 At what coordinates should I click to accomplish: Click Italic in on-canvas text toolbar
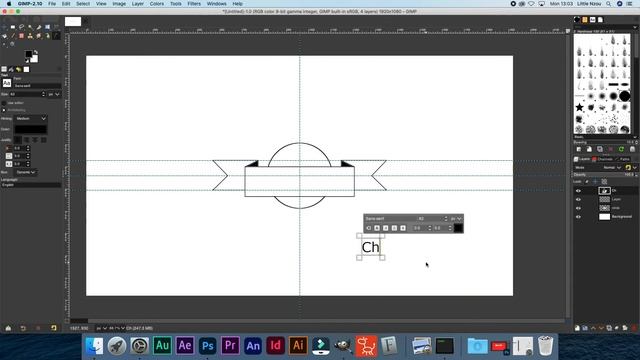coord(385,228)
